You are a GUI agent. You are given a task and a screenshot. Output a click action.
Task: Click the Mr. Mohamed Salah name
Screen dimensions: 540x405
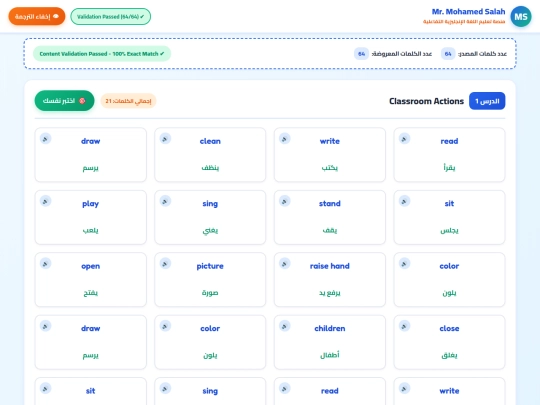tap(468, 12)
